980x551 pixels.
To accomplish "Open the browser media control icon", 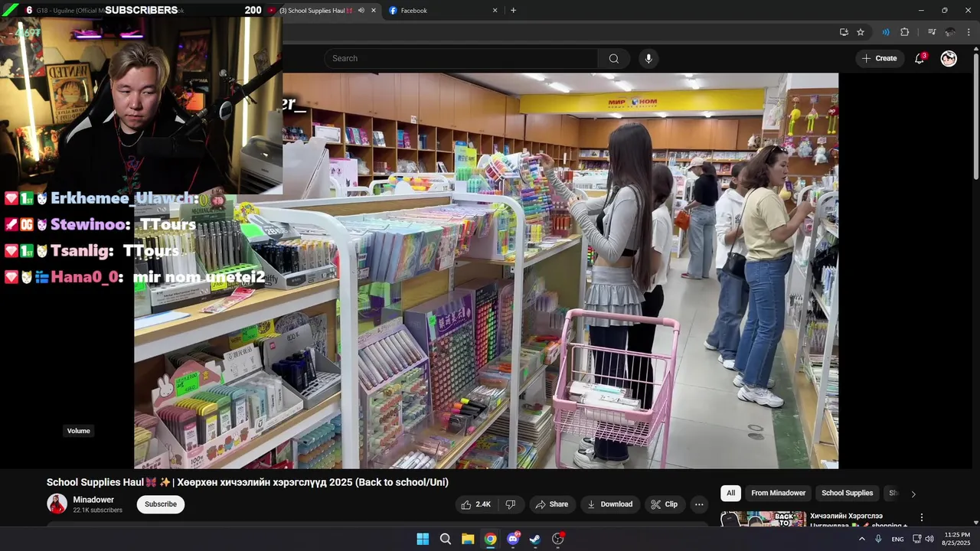I will [932, 32].
